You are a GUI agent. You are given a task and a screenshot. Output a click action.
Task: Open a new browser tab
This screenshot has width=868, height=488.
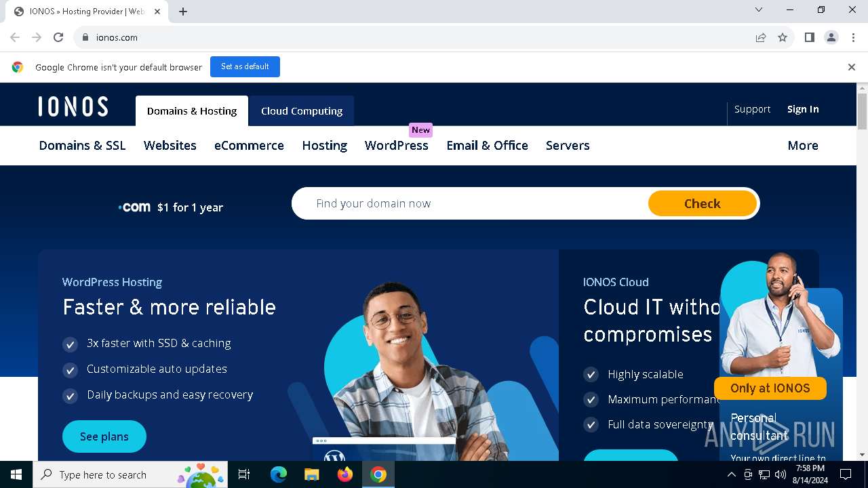point(183,11)
